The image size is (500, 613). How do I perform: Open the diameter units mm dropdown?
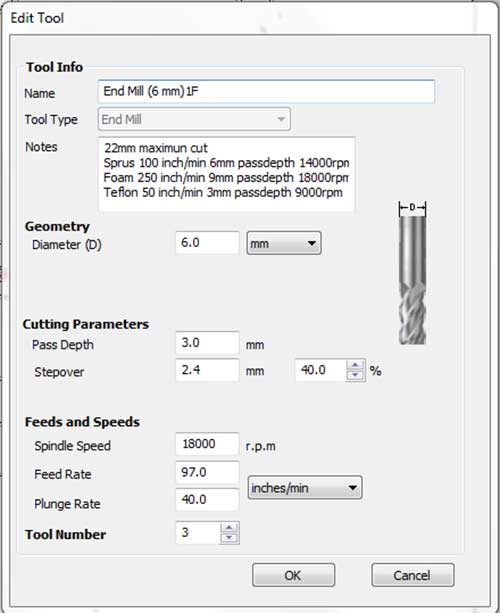pos(284,243)
